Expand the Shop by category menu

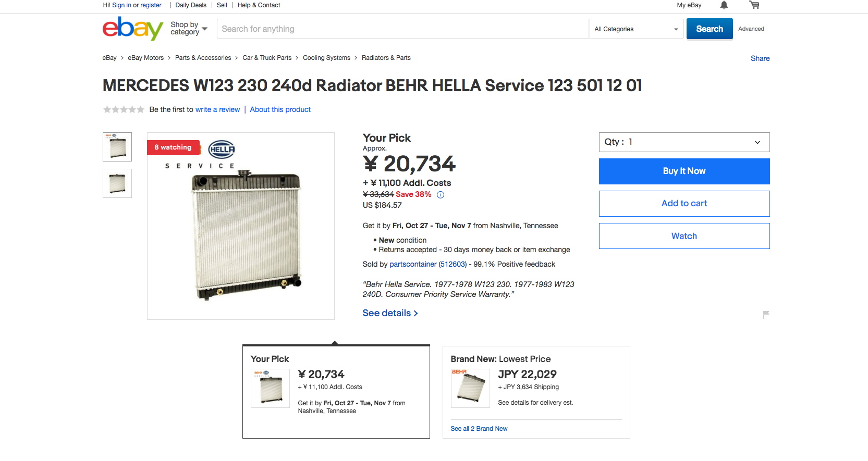[189, 29]
